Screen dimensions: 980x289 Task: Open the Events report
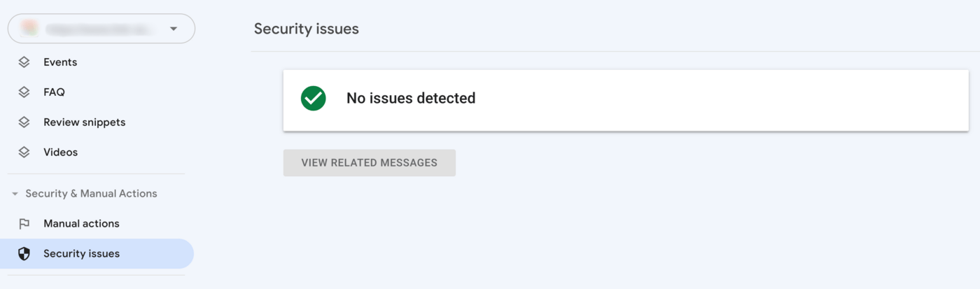tap(60, 62)
